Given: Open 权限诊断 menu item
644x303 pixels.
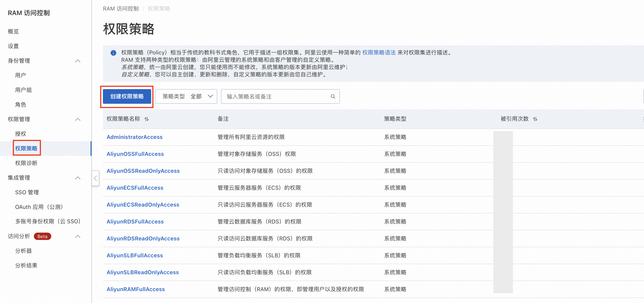Looking at the screenshot, I should (26, 163).
